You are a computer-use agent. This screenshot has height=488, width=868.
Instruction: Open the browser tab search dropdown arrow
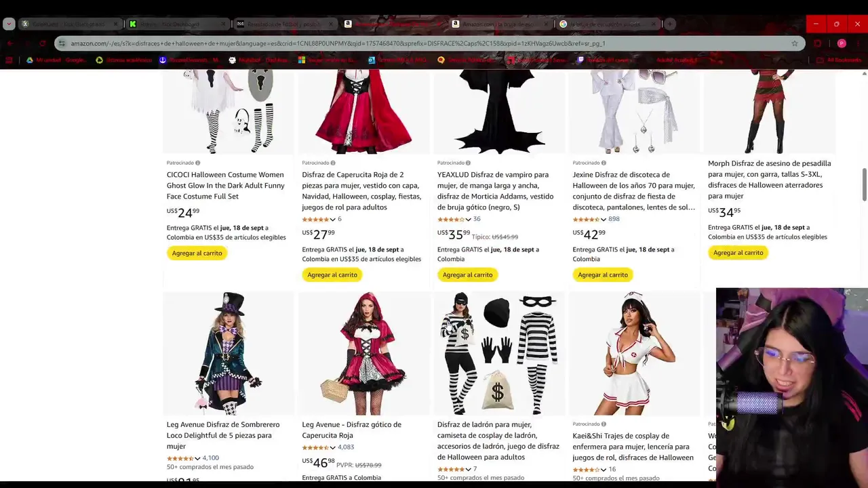click(9, 24)
